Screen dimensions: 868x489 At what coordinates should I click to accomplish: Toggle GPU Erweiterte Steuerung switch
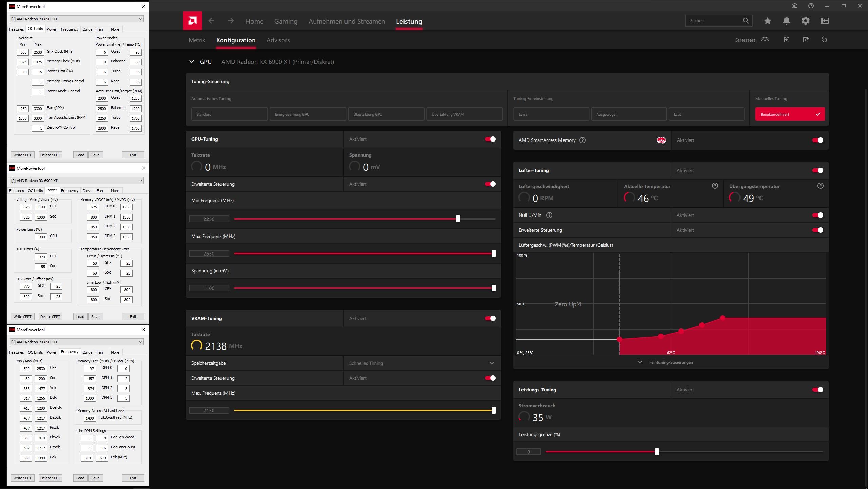(x=490, y=184)
